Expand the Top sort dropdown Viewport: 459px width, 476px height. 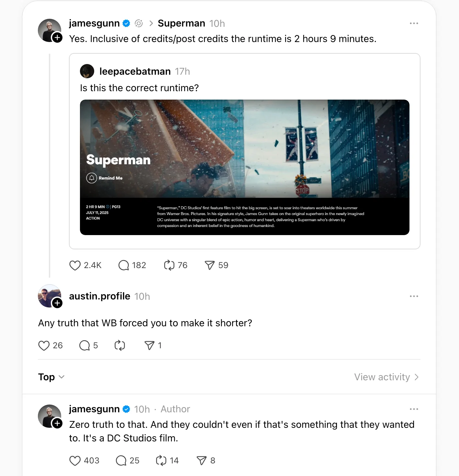(x=51, y=377)
